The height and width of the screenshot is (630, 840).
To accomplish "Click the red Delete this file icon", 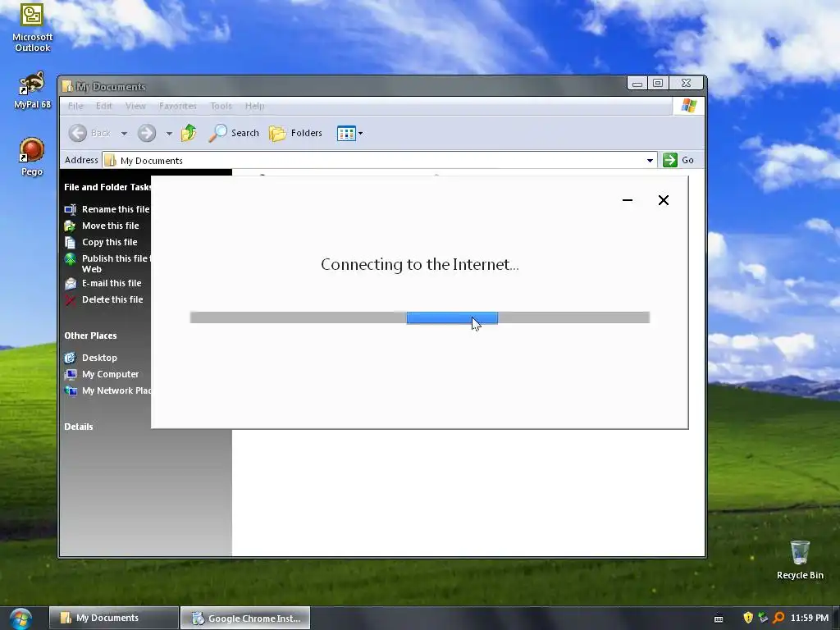I will pos(71,300).
